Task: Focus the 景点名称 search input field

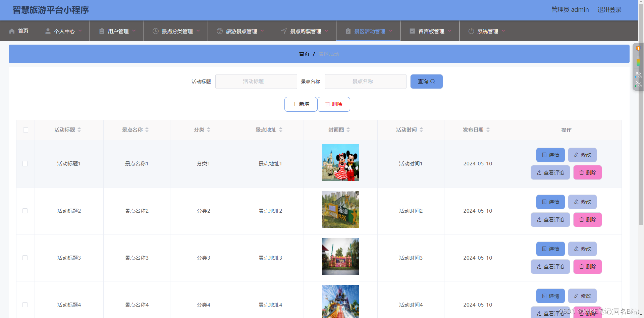Action: coord(366,82)
